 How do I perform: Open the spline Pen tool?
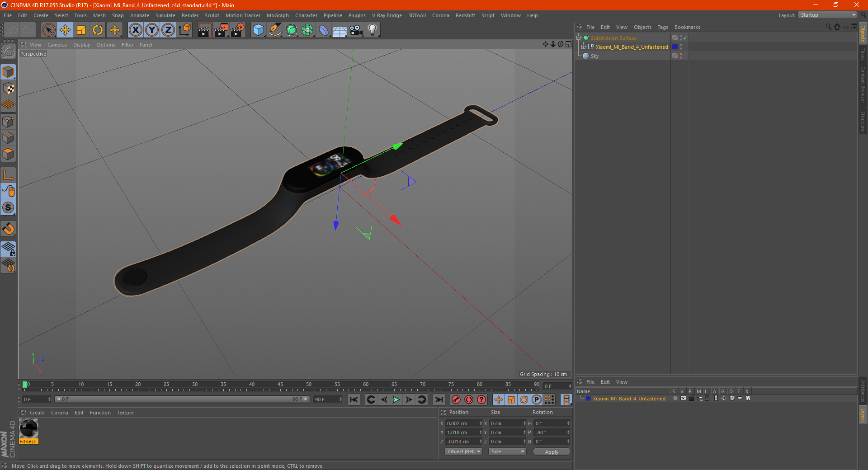pyautogui.click(x=275, y=30)
